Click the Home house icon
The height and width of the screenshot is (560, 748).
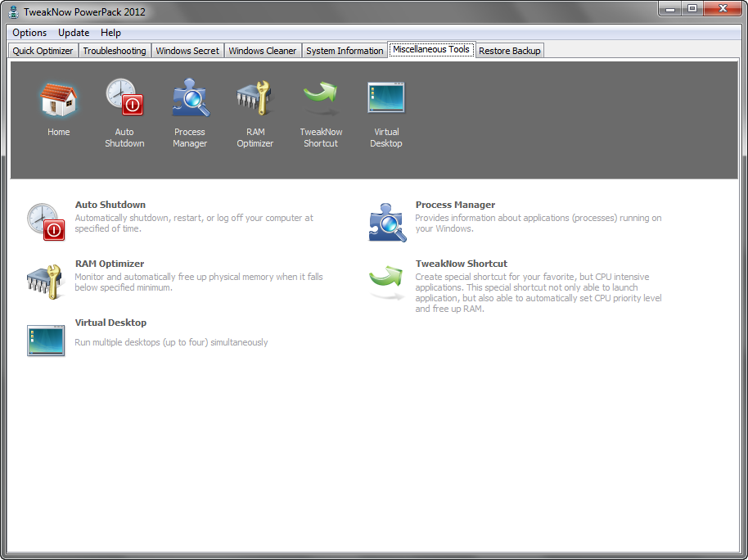pos(58,99)
